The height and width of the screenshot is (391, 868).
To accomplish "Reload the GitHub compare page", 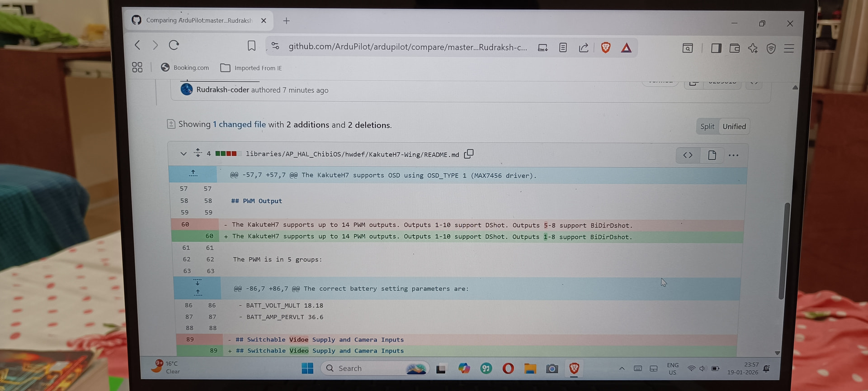I will point(174,45).
